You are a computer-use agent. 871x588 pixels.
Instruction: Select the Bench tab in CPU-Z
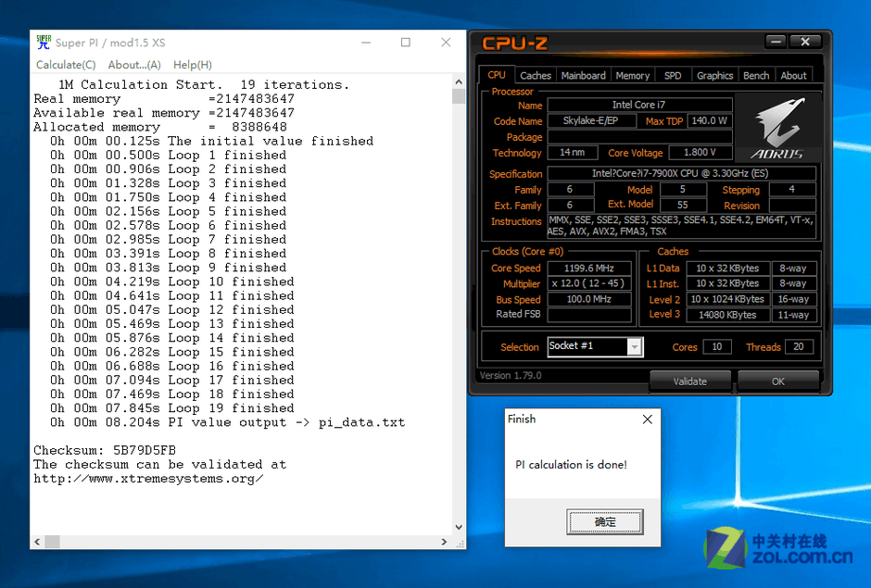click(756, 76)
